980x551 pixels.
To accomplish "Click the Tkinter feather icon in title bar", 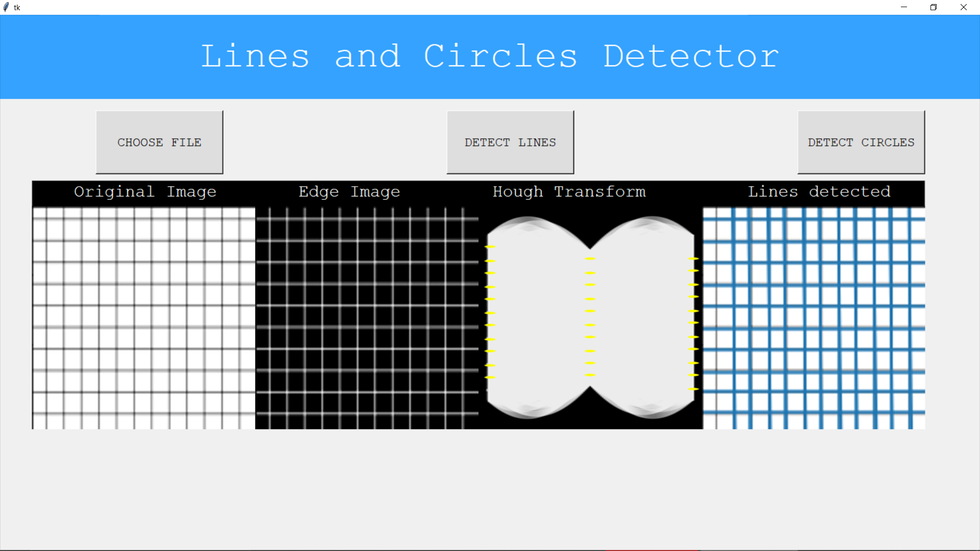I will (x=7, y=7).
